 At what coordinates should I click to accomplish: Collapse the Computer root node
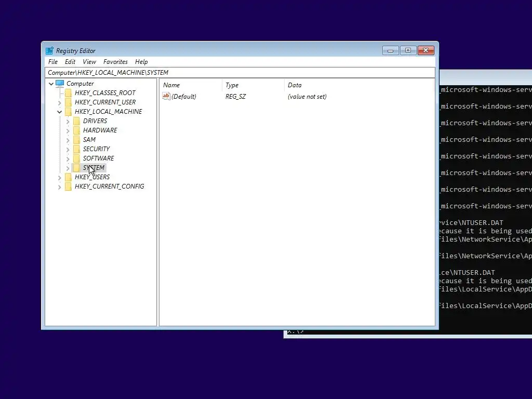pyautogui.click(x=51, y=84)
